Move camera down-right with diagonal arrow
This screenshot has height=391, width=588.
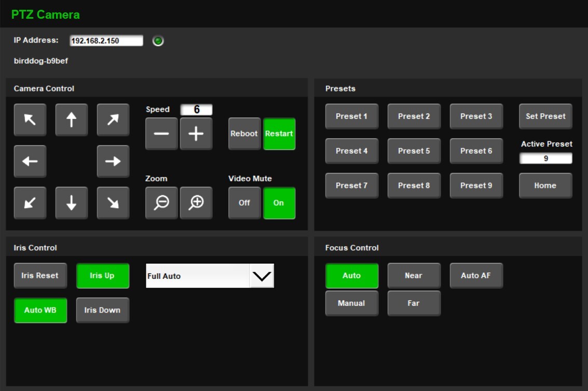[x=113, y=203]
